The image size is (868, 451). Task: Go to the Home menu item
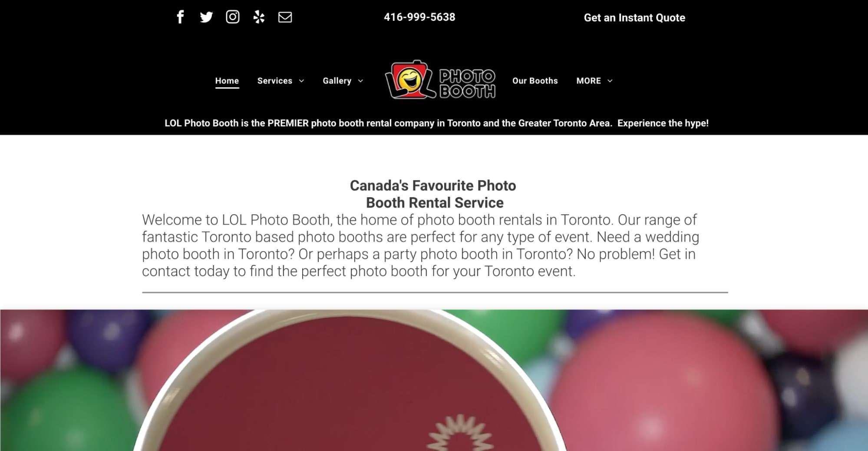point(227,81)
